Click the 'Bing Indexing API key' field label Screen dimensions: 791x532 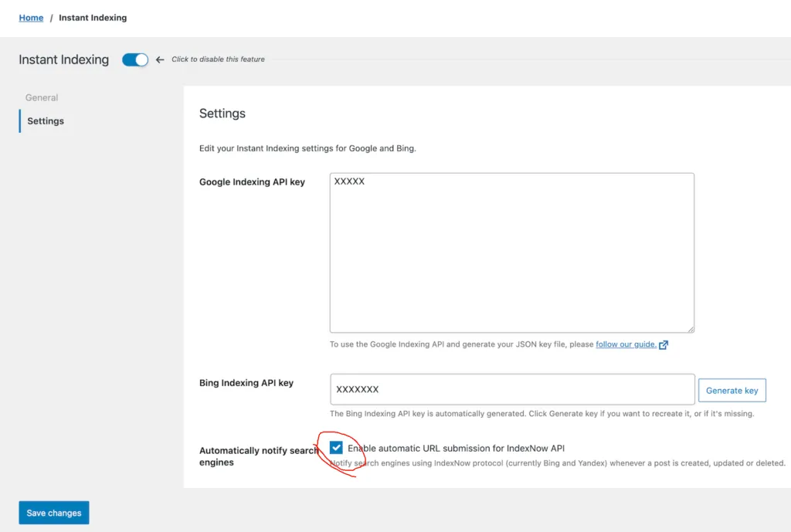(246, 383)
